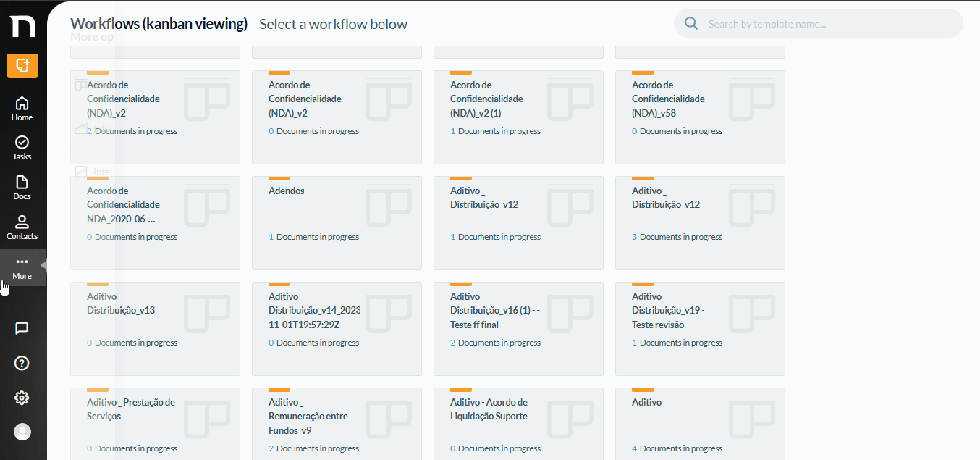Viewport: 980px width, 460px height.
Task: Click "0 Documents in progress" on Distribuição_v13 card
Action: pos(132,343)
